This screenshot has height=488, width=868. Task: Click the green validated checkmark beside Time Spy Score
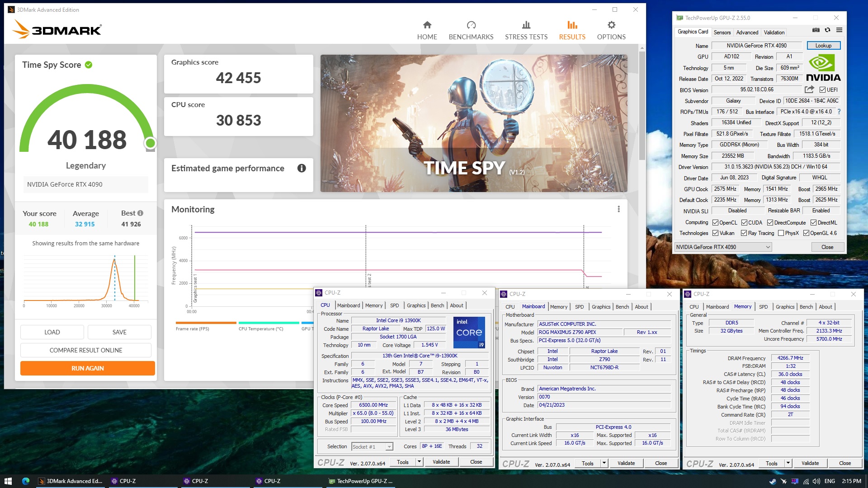coord(89,65)
